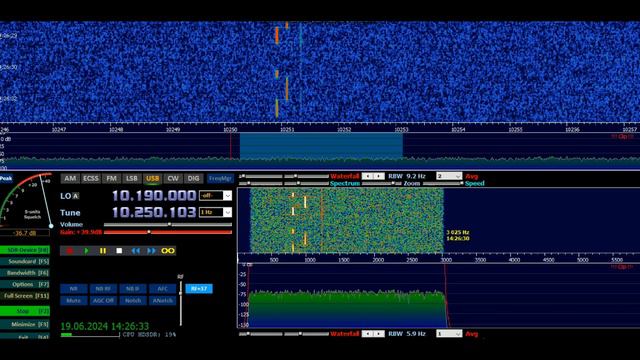This screenshot has width=640, height=360.
Task: Switch to FM mode
Action: [111, 178]
